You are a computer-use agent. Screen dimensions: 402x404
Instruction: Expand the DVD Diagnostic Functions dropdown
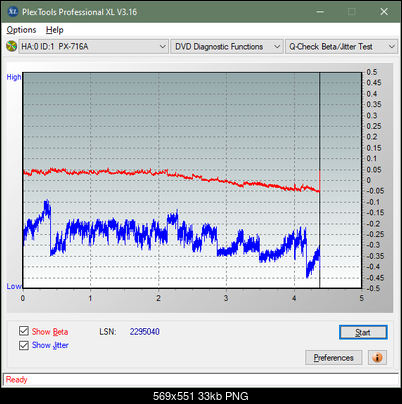227,47
